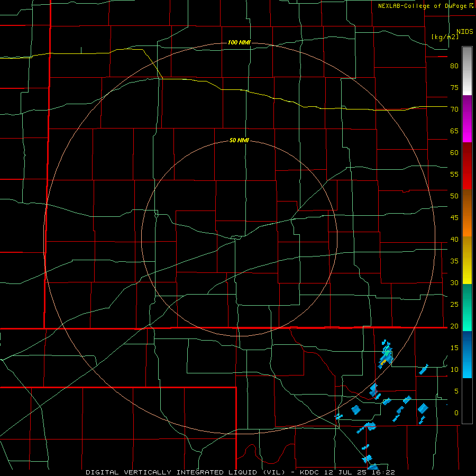This screenshot has height=476, width=476.
Task: Click the [kg/m2] units label
Action: (x=445, y=37)
